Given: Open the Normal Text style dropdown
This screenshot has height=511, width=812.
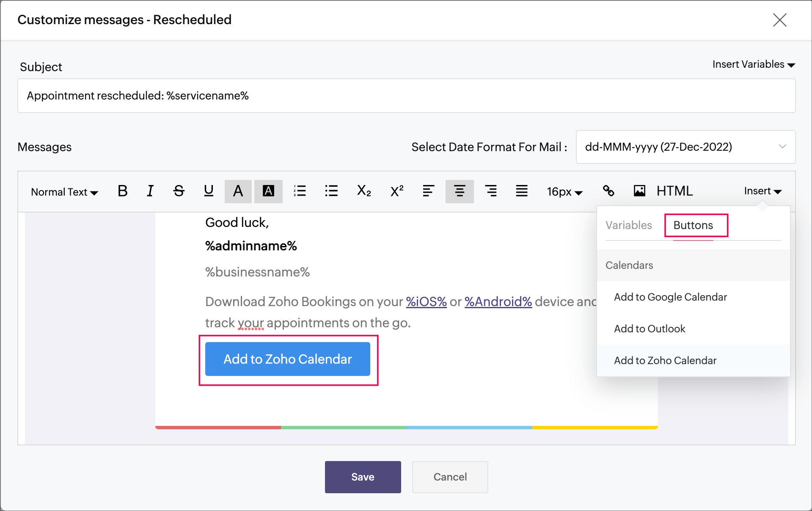Looking at the screenshot, I should coord(64,192).
